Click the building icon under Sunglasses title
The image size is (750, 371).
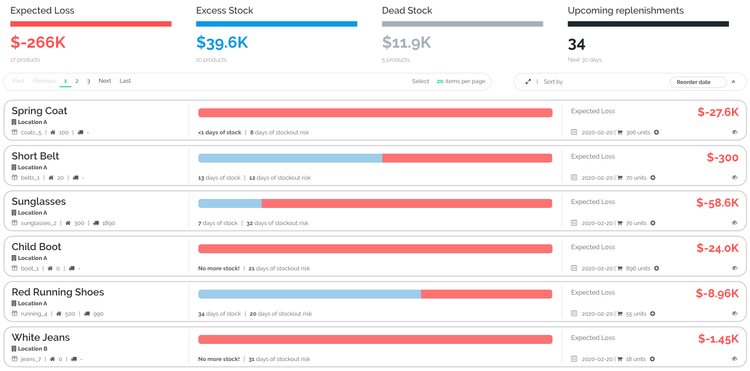(x=13, y=213)
